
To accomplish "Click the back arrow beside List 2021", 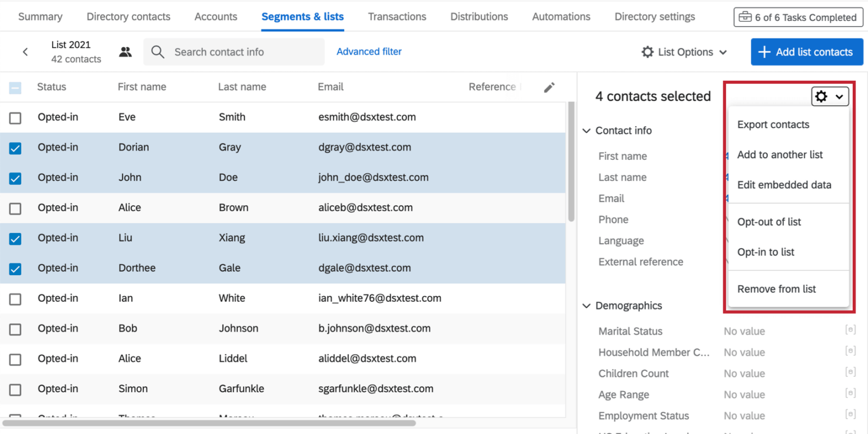I will (25, 51).
